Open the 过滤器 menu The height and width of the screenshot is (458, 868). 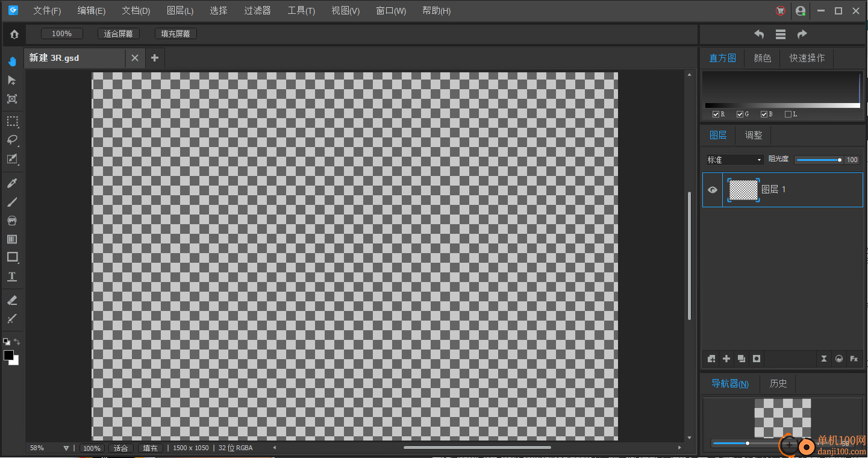[257, 11]
